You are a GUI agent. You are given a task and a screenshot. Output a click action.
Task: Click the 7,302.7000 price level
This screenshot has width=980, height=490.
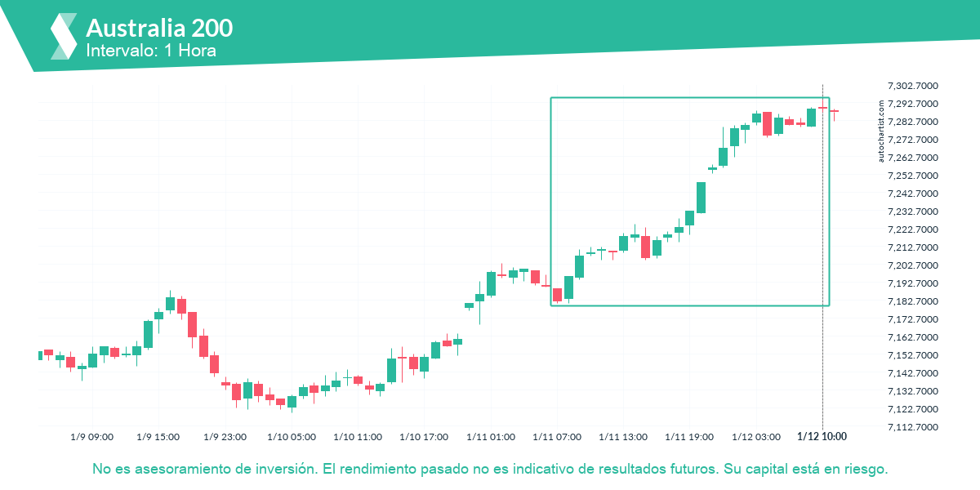pos(912,86)
